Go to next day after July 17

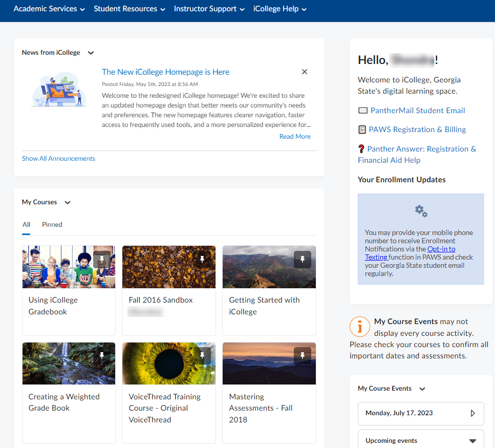coord(472,413)
